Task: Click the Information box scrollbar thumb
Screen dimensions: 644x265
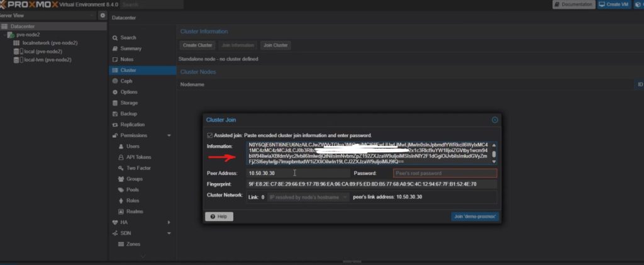Action: [494, 154]
